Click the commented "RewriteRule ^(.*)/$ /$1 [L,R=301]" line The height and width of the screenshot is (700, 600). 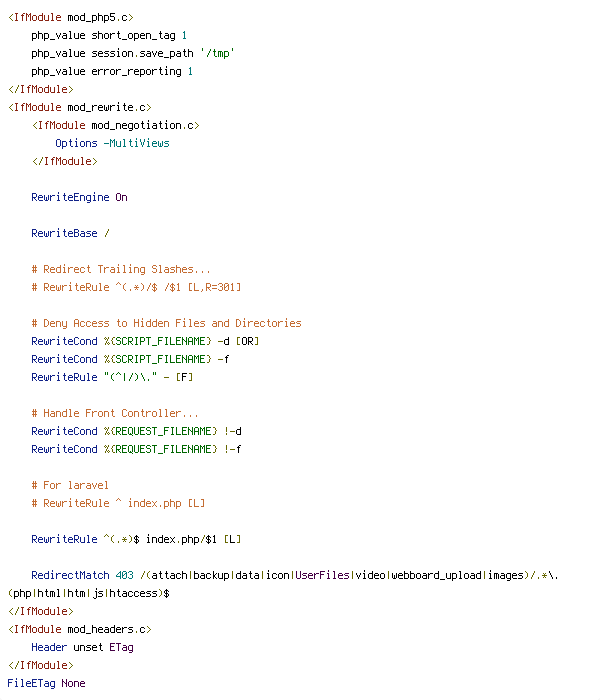tap(136, 287)
